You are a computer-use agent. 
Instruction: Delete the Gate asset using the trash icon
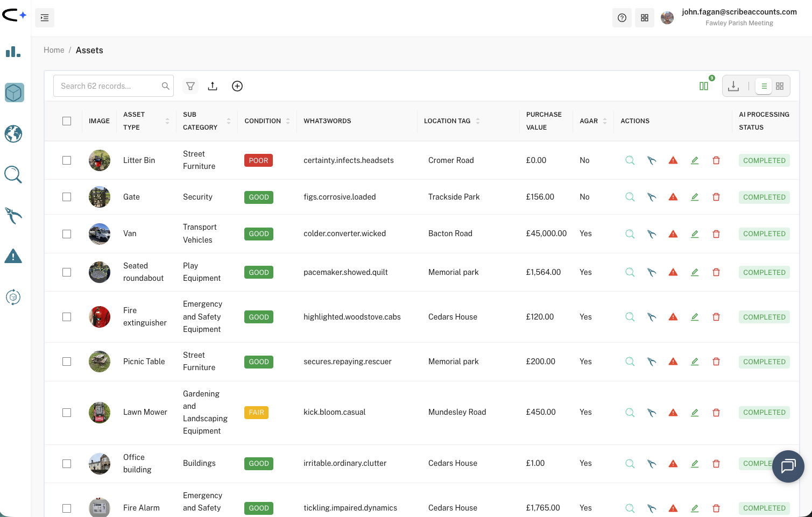pyautogui.click(x=716, y=197)
